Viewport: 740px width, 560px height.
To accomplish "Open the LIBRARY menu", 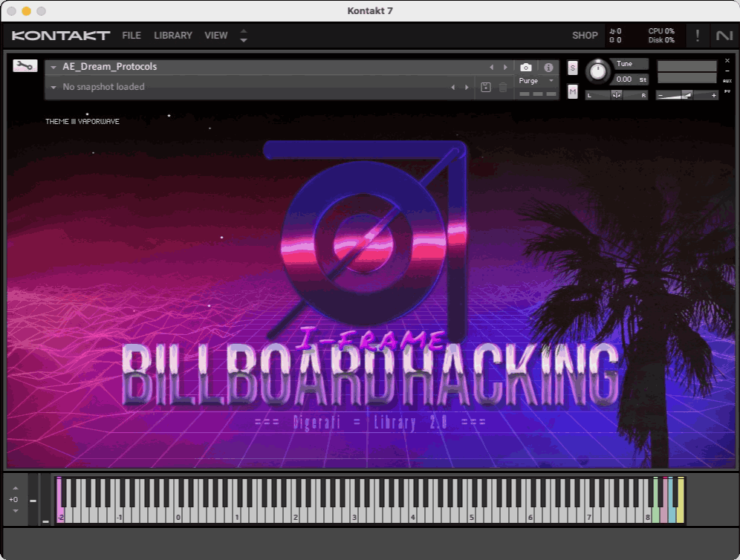I will 172,36.
